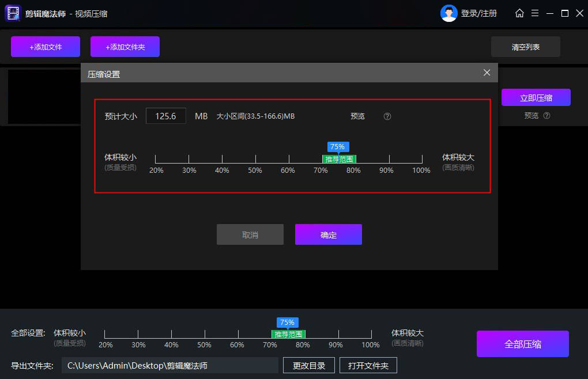Set bottom slider to 30% tick

click(x=138, y=334)
